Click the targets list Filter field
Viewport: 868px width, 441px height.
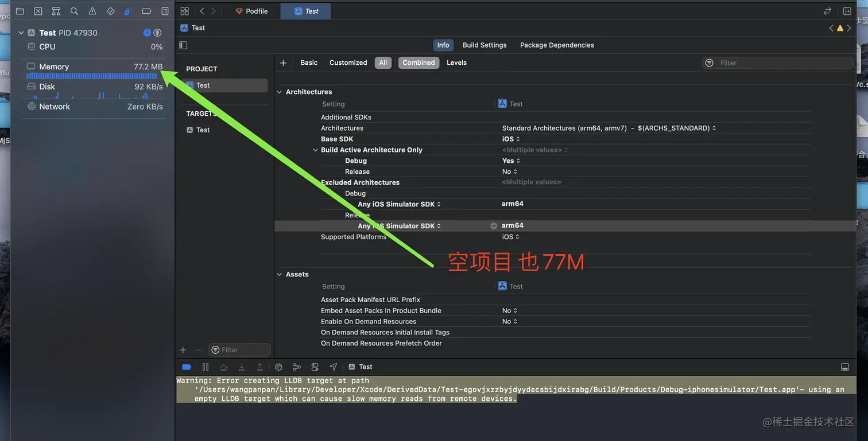click(239, 350)
